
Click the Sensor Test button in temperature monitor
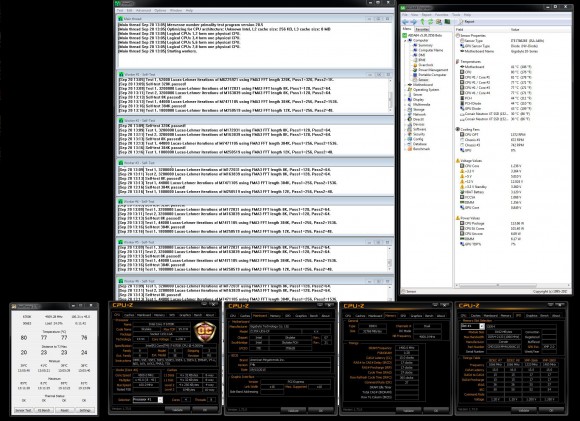click(x=23, y=410)
